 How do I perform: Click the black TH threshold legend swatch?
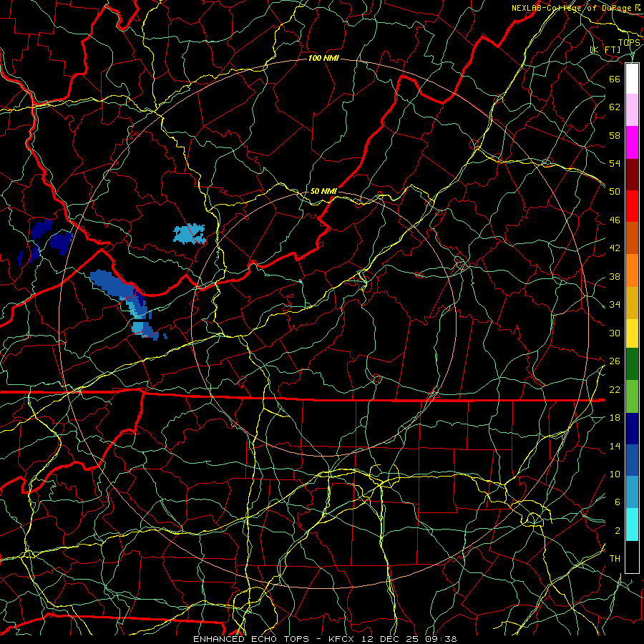[x=632, y=557]
